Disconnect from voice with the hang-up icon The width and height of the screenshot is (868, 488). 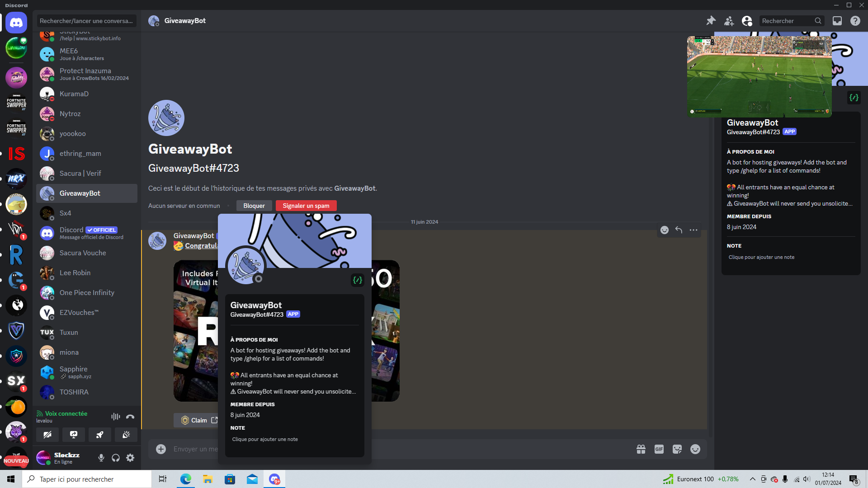click(x=130, y=417)
